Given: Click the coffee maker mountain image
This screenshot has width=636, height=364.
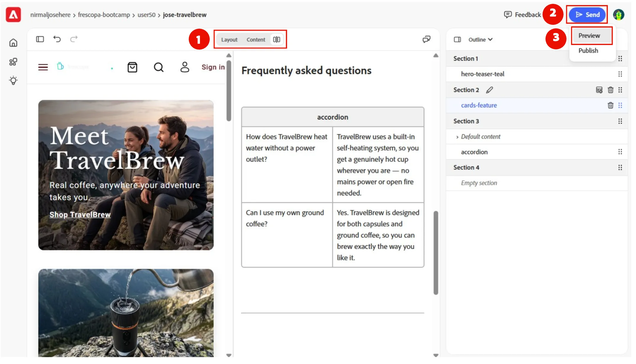Looking at the screenshot, I should click(126, 313).
